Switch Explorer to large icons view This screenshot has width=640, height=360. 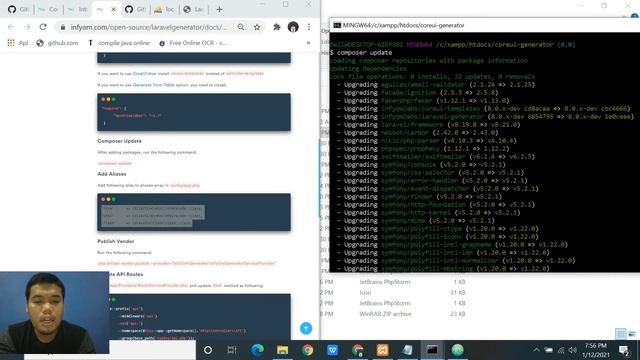[632, 333]
